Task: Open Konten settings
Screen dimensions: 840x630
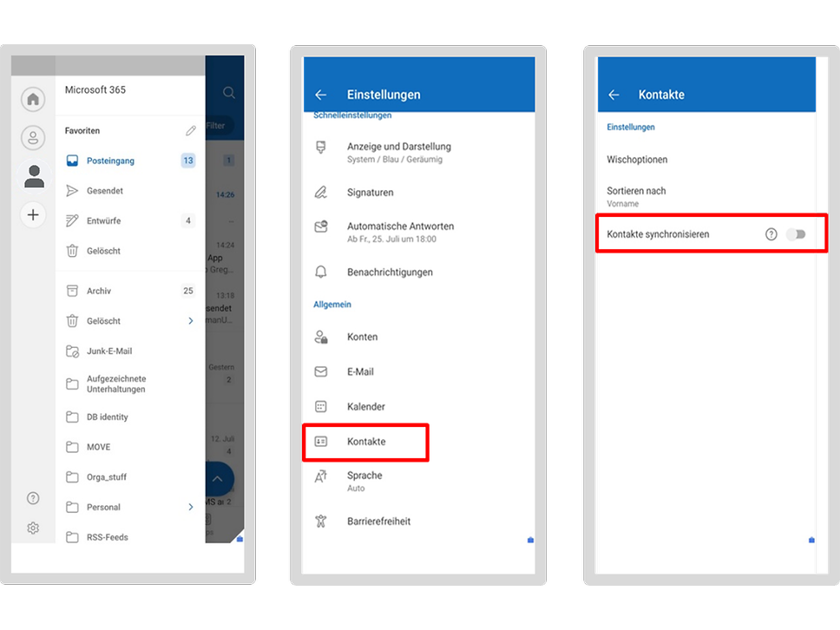Action: pos(419,337)
